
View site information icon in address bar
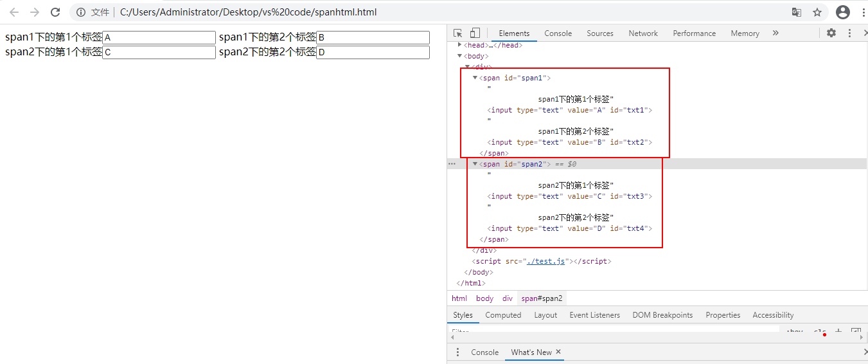tap(81, 12)
